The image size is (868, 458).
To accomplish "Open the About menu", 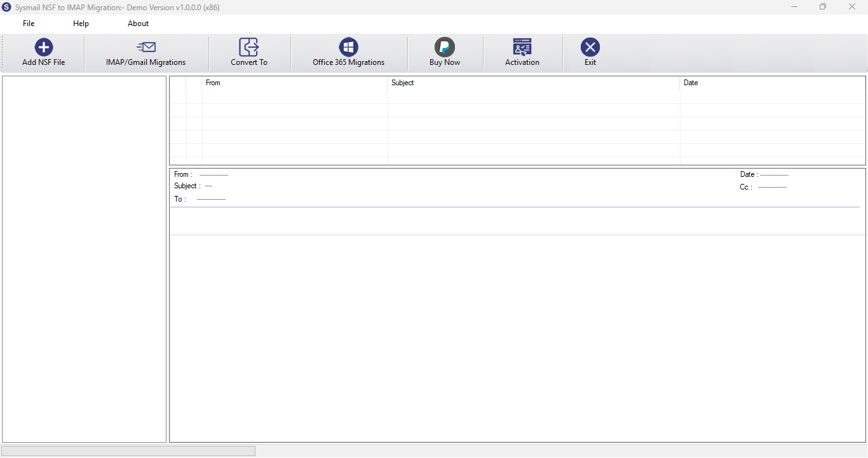I will 138,24.
